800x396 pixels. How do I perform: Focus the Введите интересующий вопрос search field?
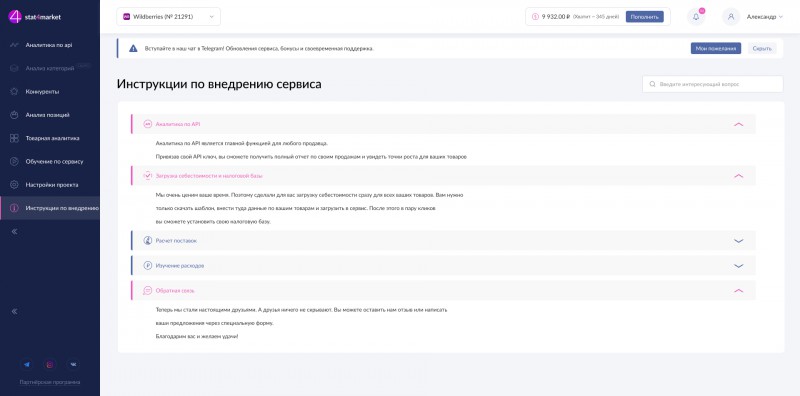click(713, 84)
